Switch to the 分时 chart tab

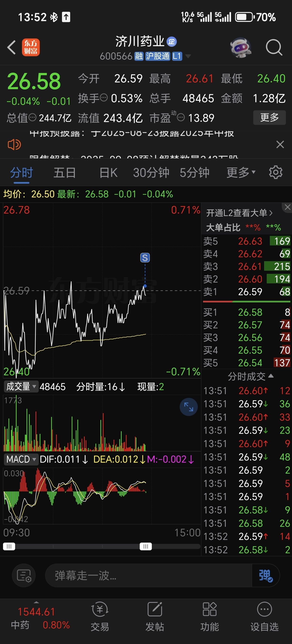click(x=21, y=172)
